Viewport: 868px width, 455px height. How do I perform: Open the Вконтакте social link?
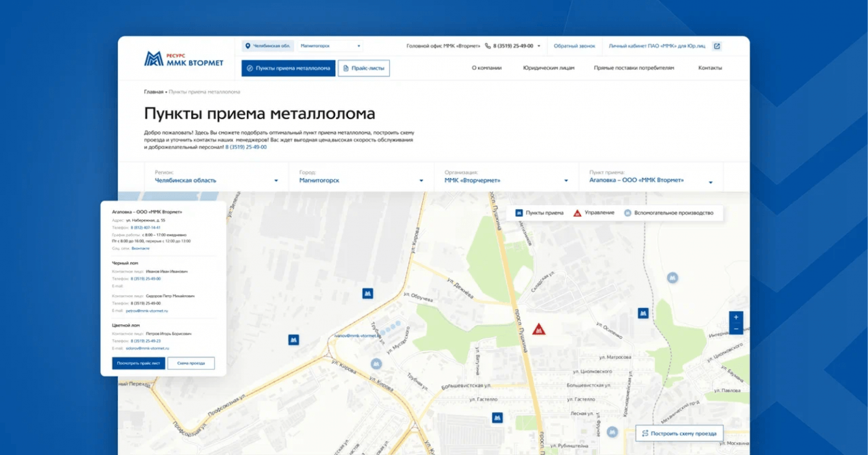[141, 249]
